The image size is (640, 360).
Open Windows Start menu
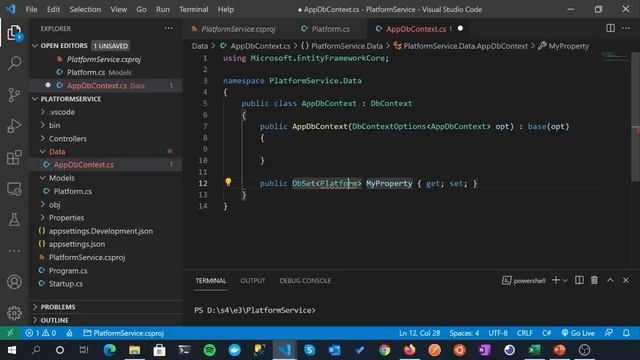coord(12,350)
